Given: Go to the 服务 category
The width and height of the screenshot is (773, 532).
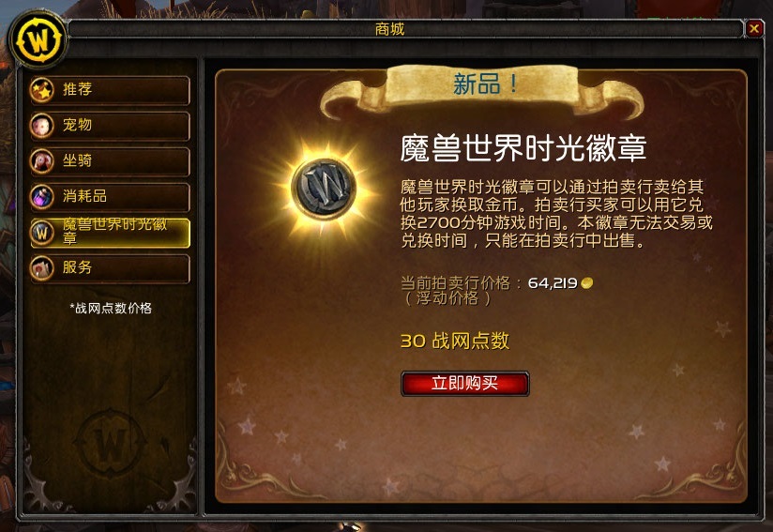Looking at the screenshot, I should pos(110,267).
